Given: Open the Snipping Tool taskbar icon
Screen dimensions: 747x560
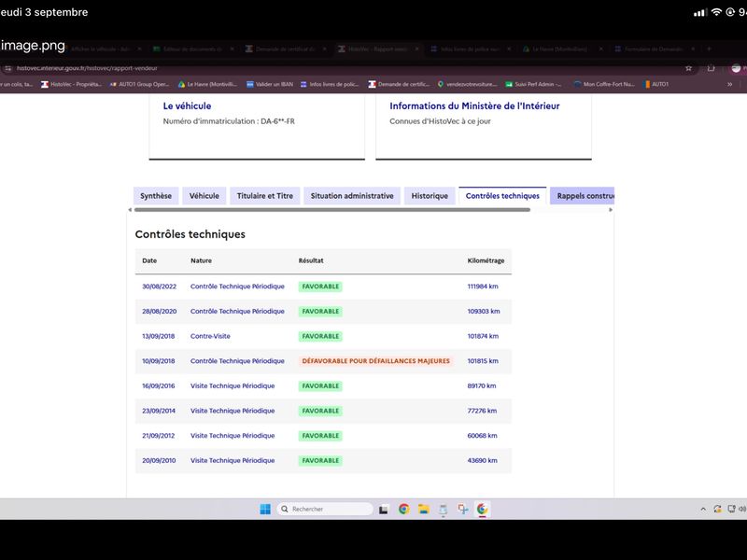Looking at the screenshot, I should click(x=462, y=509).
